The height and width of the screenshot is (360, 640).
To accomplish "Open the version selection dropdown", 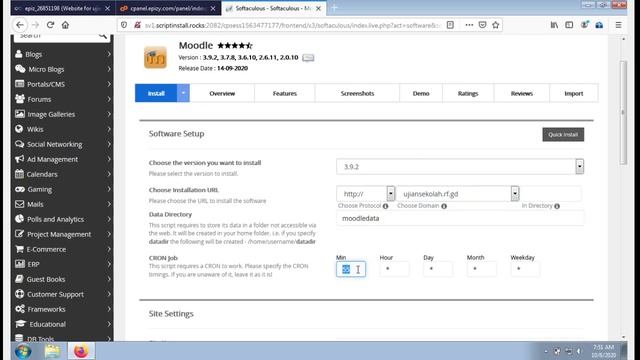I will pos(580,167).
